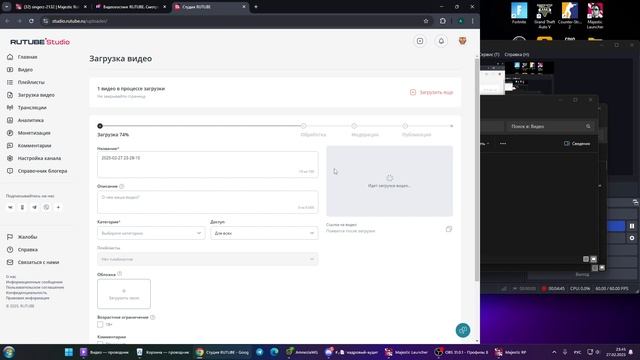
Task: Click the Описание help icon
Action: [122, 186]
